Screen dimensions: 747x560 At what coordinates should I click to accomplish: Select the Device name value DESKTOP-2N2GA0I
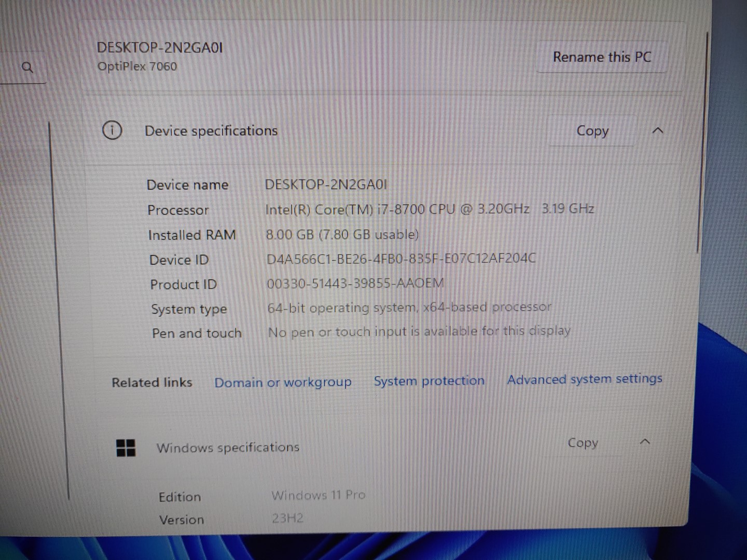tap(326, 185)
